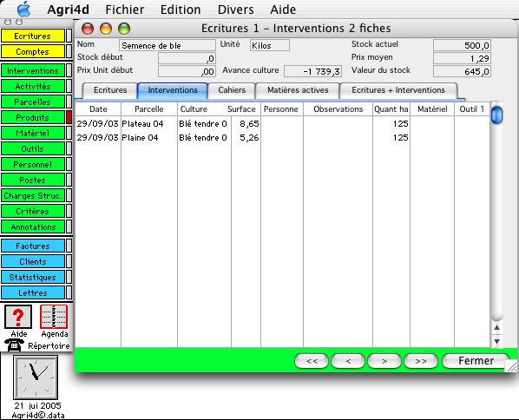The height and width of the screenshot is (420, 519).
Task: Toggle the indicator box beside Factures
Action: pyautogui.click(x=69, y=246)
